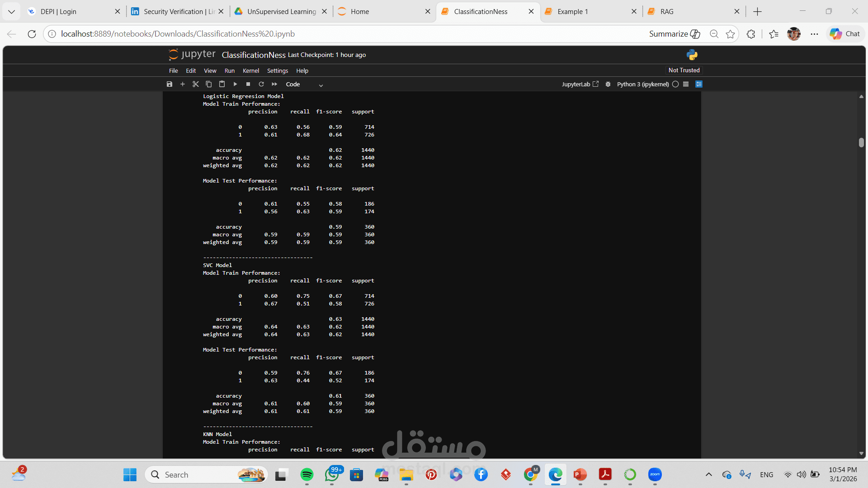Restart kernel and run all cells
The height and width of the screenshot is (488, 868).
[274, 84]
